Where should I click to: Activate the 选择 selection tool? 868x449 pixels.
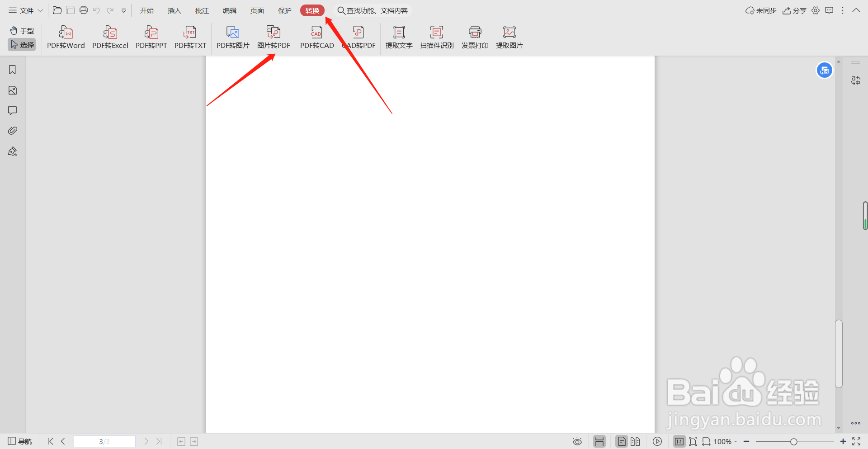22,45
